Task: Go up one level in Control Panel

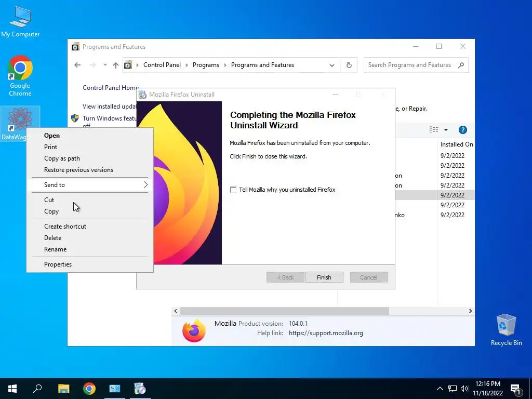Action: [x=116, y=65]
